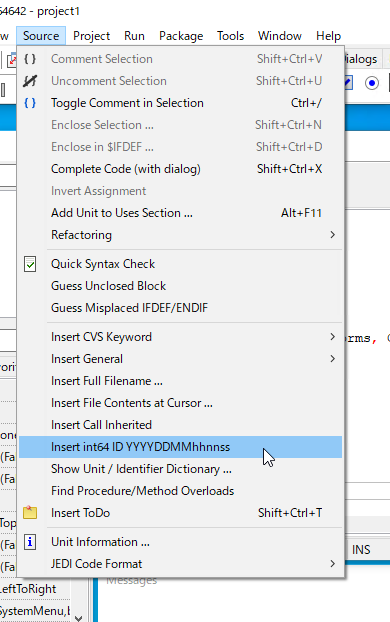Choose Guess Unclosed Block

181,286
